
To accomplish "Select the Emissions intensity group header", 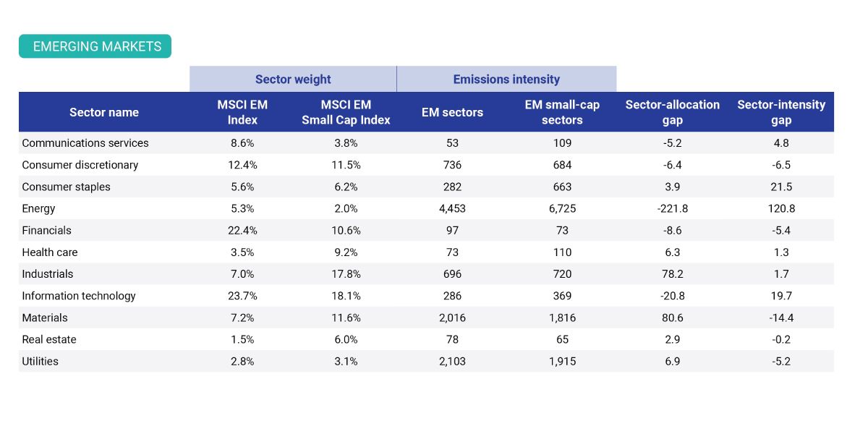I will (506, 80).
